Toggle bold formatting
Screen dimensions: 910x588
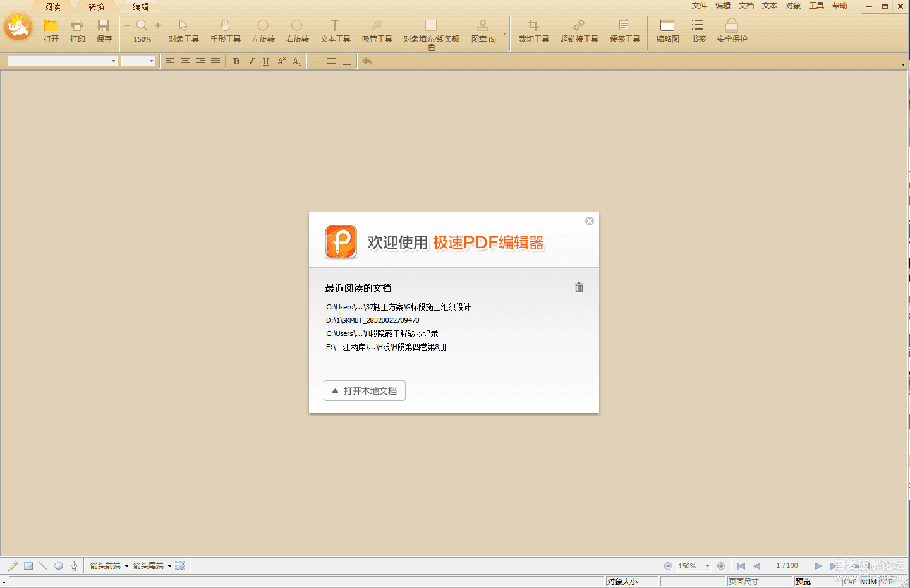[x=236, y=61]
